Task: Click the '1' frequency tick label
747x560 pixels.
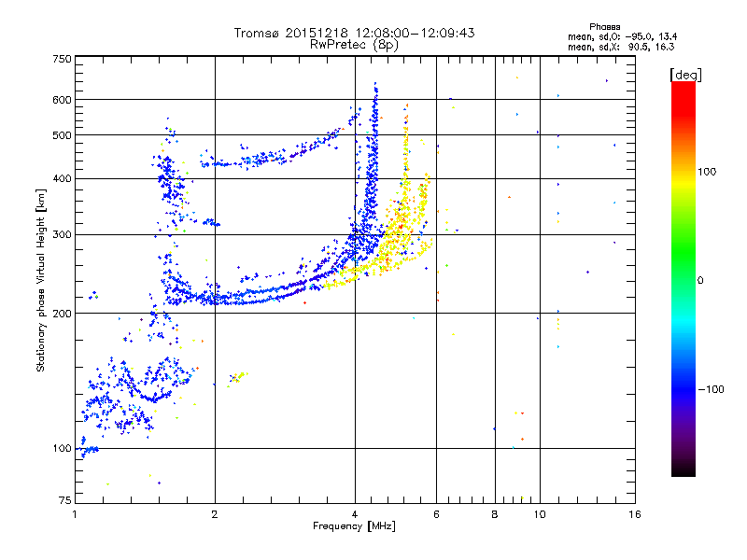Action: click(x=75, y=514)
